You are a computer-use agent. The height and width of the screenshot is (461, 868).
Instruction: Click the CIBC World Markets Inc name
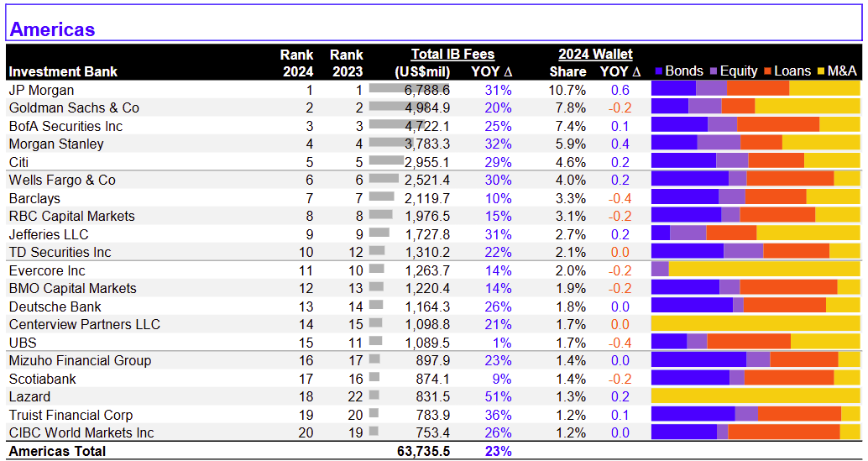point(81,432)
